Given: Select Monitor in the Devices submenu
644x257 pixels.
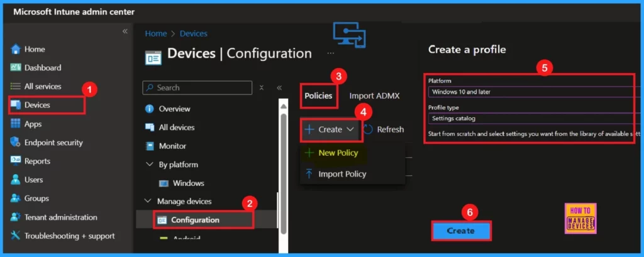Looking at the screenshot, I should 172,146.
